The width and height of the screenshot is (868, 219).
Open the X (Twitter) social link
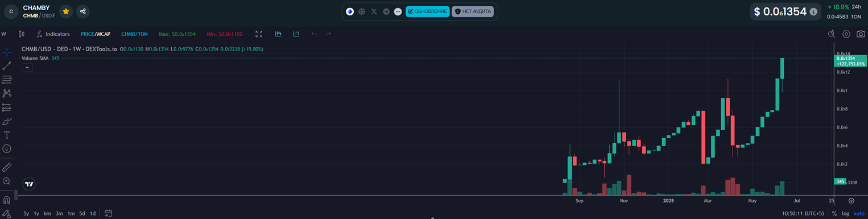pos(374,11)
